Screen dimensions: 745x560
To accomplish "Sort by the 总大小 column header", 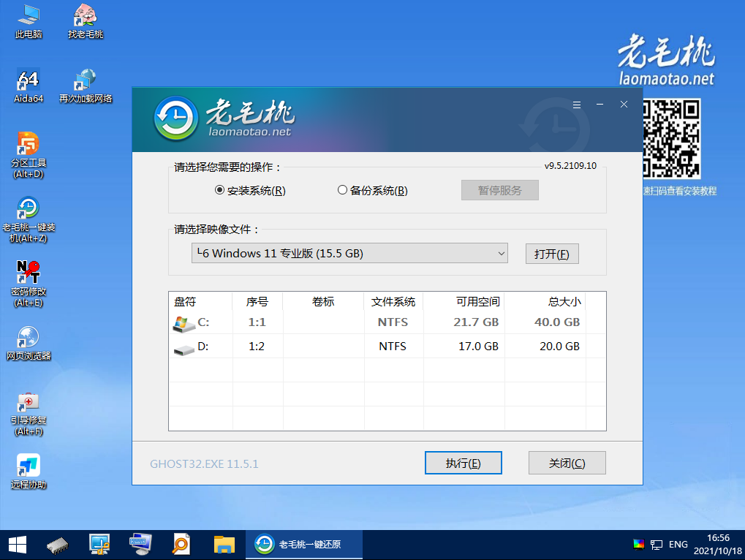I will click(545, 302).
